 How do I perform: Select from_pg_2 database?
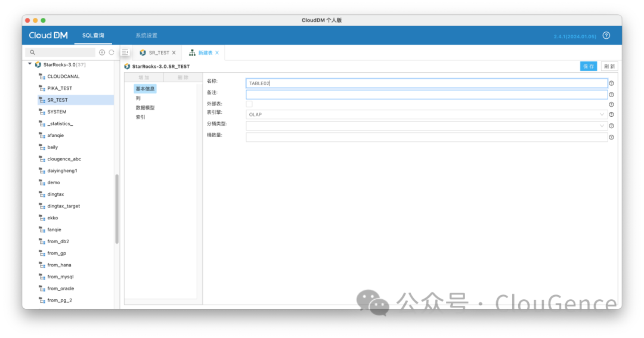point(60,300)
